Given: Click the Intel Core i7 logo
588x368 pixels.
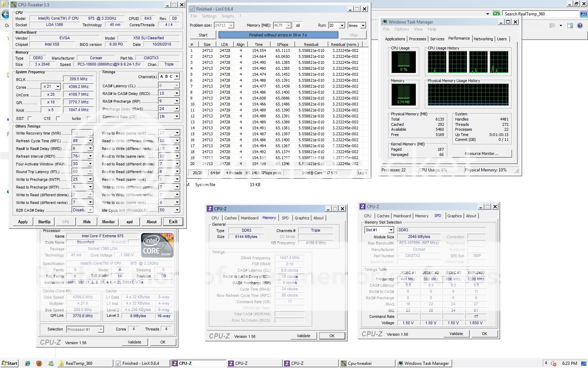Looking at the screenshot, I should 157,245.
